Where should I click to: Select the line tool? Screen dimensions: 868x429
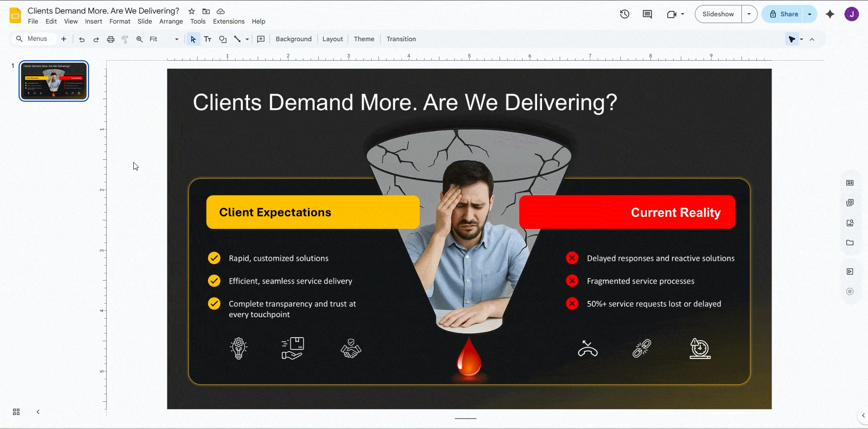237,39
